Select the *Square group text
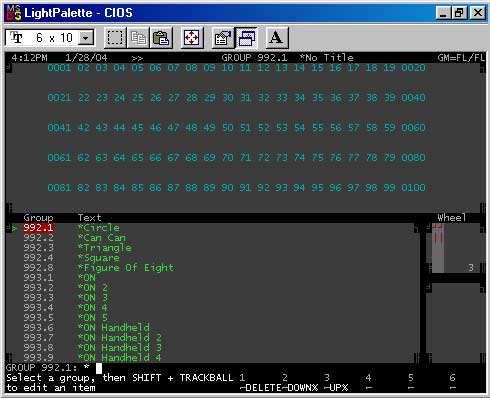Image resolution: width=490 pixels, height=398 pixels. (98, 258)
